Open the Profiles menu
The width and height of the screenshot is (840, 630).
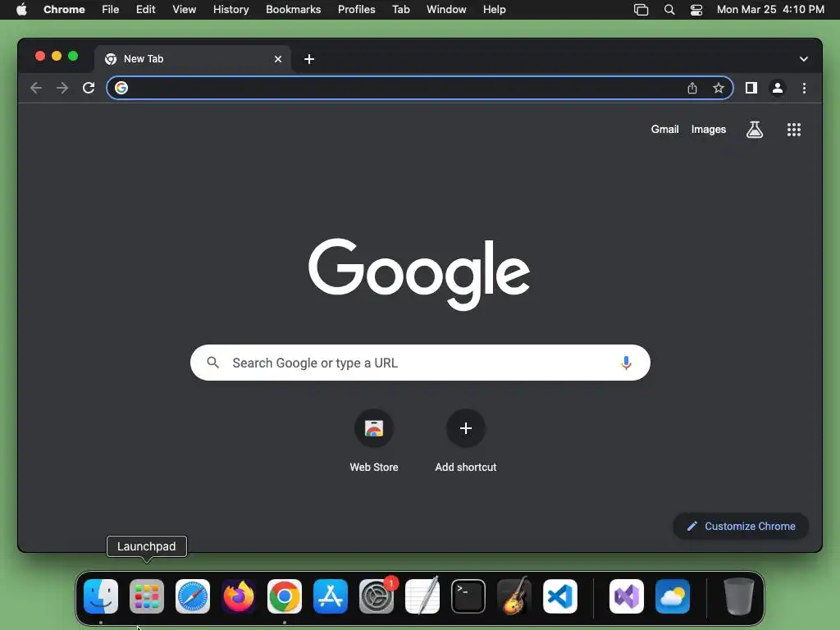[356, 10]
